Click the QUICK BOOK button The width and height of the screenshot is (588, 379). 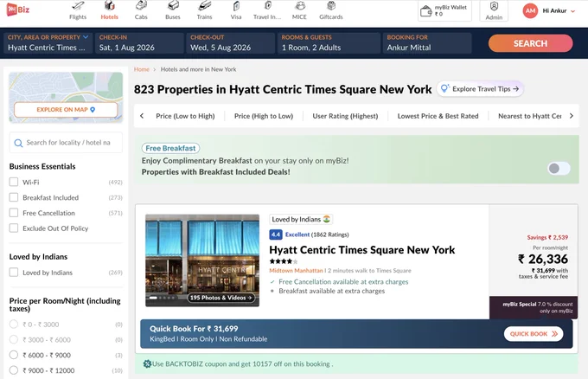pos(534,334)
